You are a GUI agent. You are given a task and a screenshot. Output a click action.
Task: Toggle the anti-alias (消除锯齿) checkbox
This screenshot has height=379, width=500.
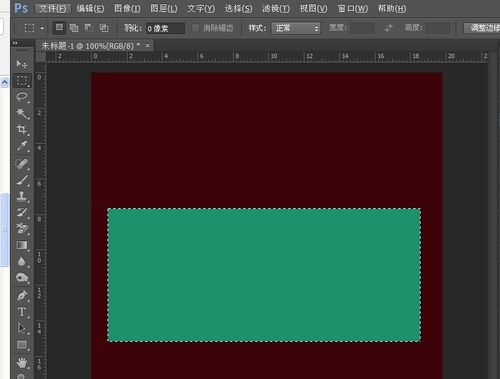pyautogui.click(x=196, y=28)
